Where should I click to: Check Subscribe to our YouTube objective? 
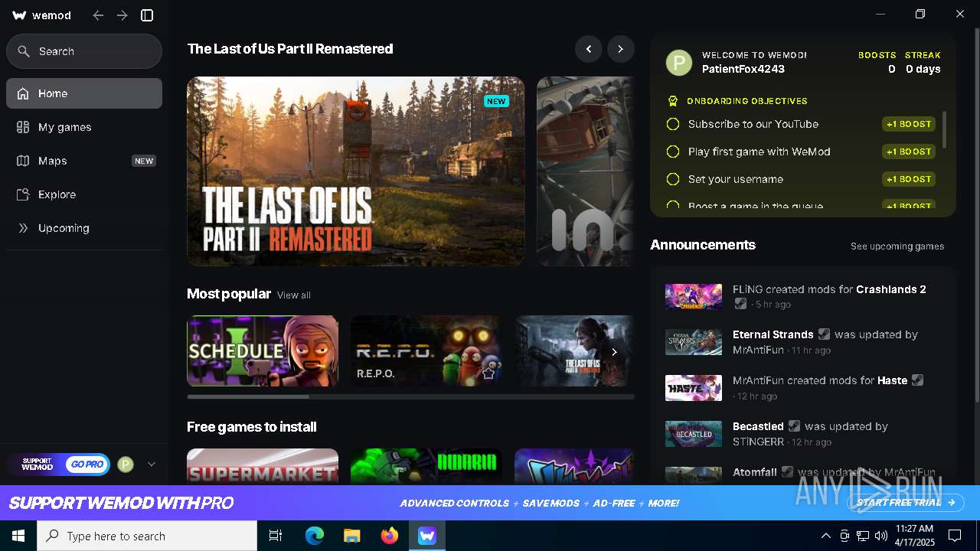click(x=673, y=124)
